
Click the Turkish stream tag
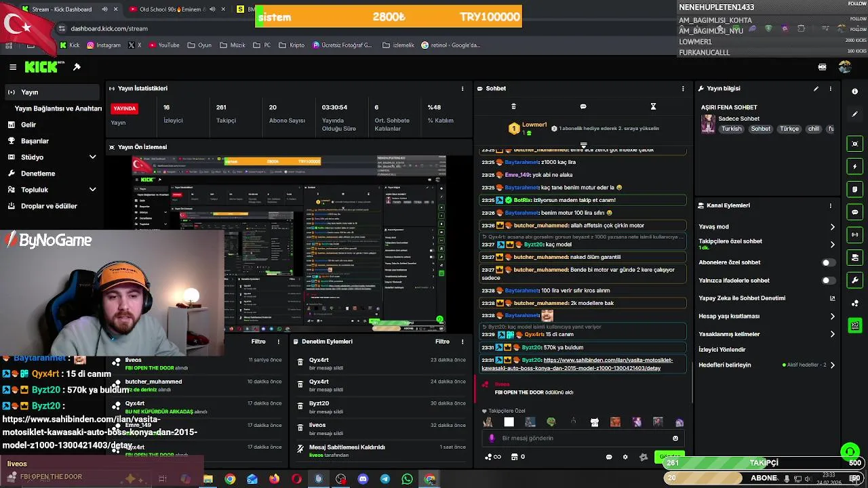[732, 129]
